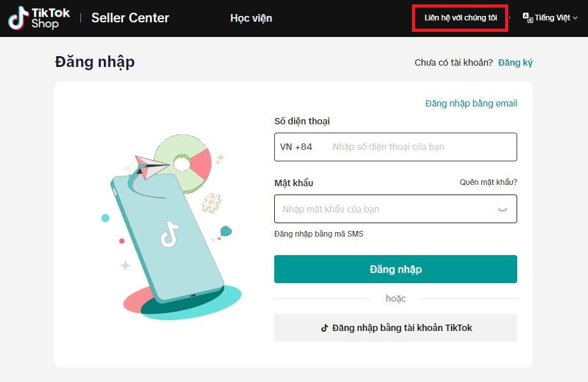This screenshot has height=382, width=588.
Task: Click the TikTok icon on login button
Action: click(x=325, y=328)
